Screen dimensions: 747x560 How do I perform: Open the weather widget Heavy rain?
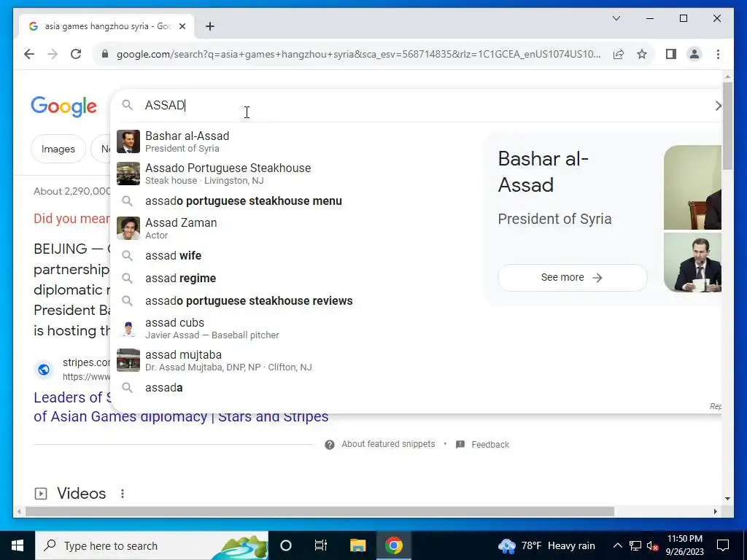[546, 545]
